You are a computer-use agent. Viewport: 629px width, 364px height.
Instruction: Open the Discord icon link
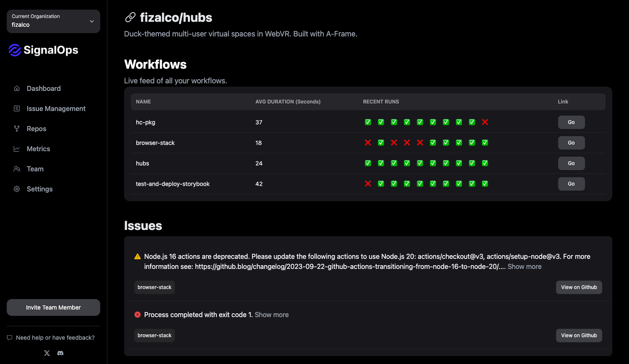[x=60, y=353]
